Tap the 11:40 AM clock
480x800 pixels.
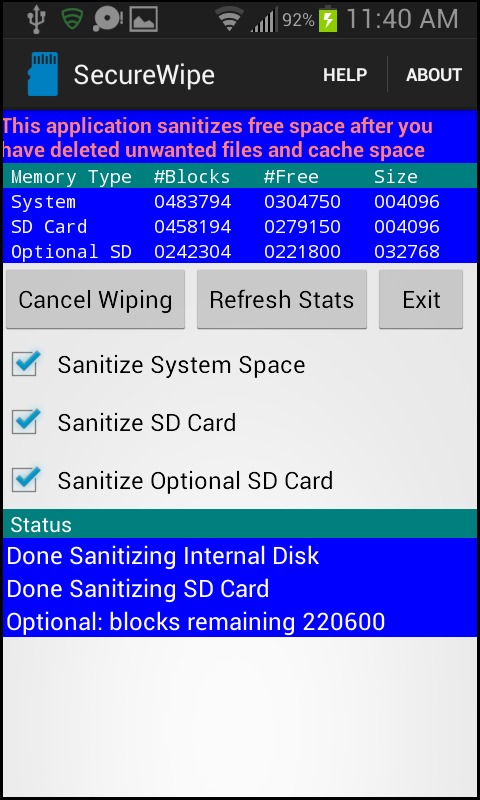[x=402, y=19]
